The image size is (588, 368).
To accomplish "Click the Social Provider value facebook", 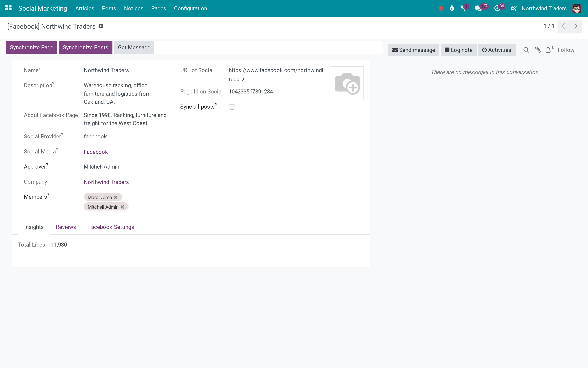I will coord(95,137).
